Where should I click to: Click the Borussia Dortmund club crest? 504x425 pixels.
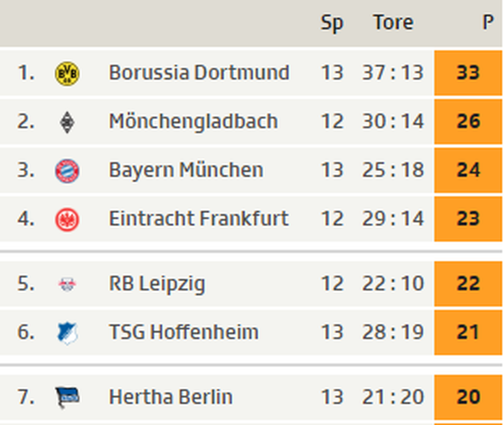coord(67,73)
